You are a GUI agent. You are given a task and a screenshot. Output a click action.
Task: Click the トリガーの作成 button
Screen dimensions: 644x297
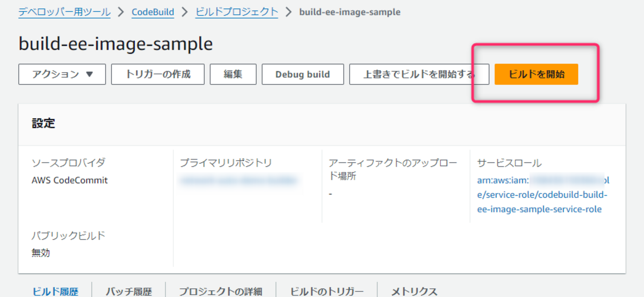pos(158,74)
